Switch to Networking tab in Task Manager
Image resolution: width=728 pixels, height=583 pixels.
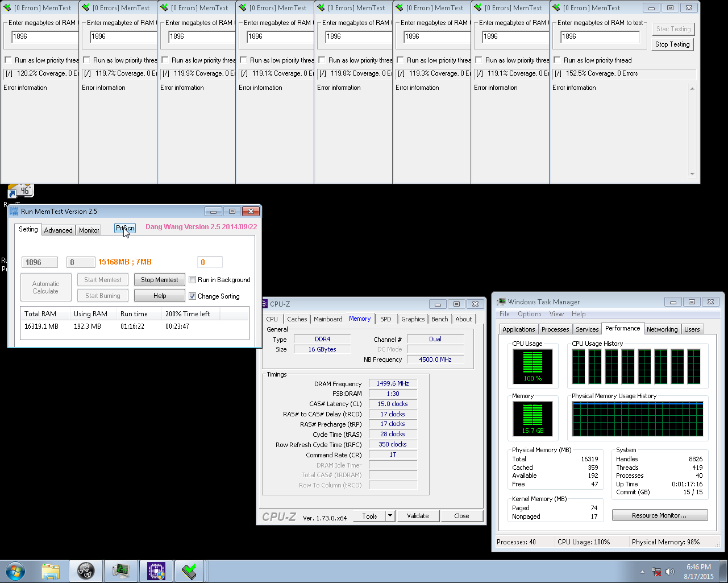(662, 329)
